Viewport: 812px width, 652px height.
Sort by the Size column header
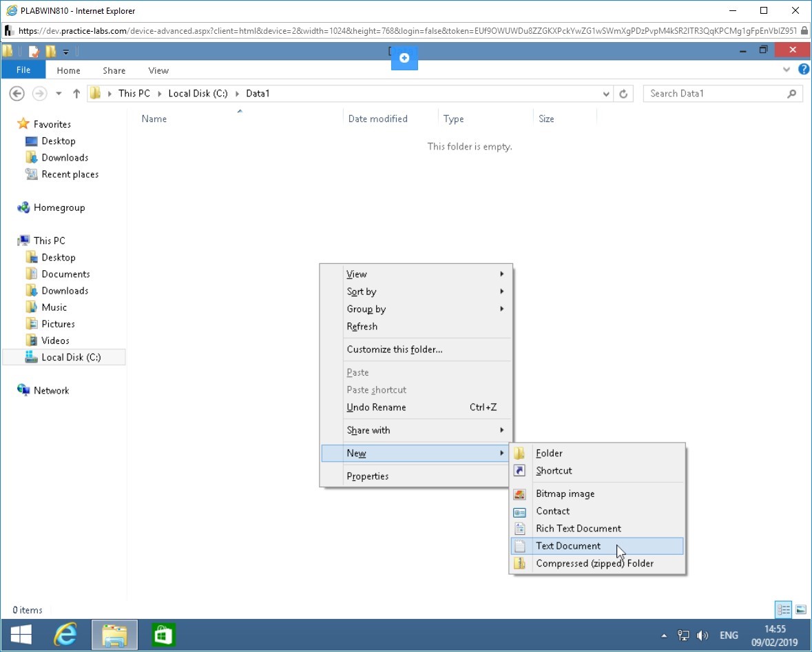click(x=546, y=119)
